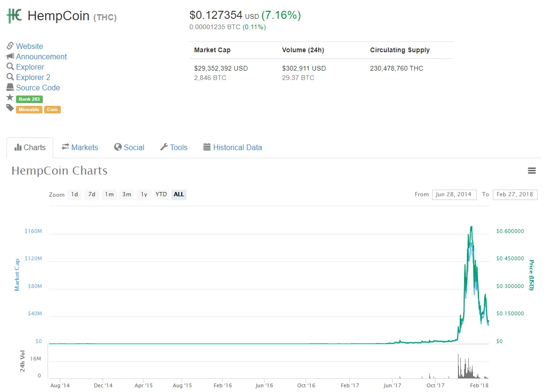546x392 pixels.
Task: Click the exchange arrows icon on Markets tab
Action: [x=65, y=147]
